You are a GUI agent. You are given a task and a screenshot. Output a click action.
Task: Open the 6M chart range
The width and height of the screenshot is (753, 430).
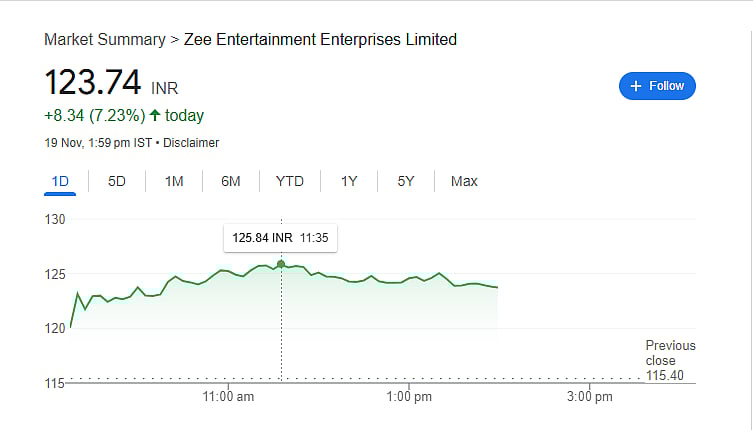tap(231, 181)
